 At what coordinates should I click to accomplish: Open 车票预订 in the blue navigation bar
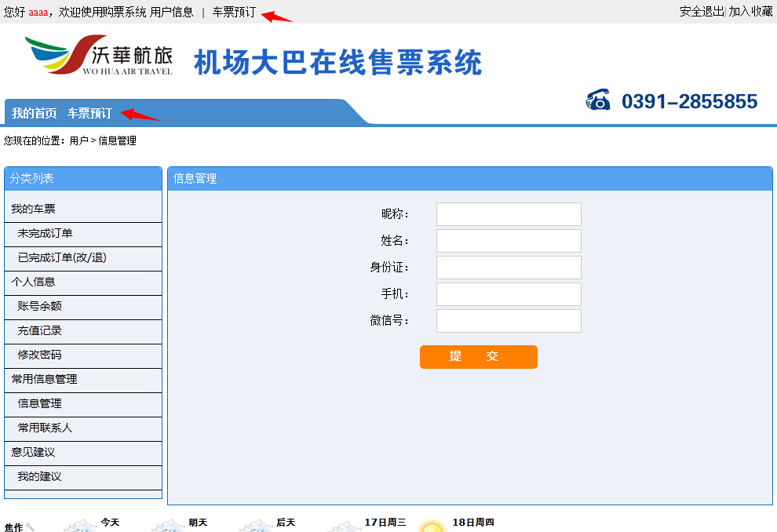pyautogui.click(x=89, y=113)
